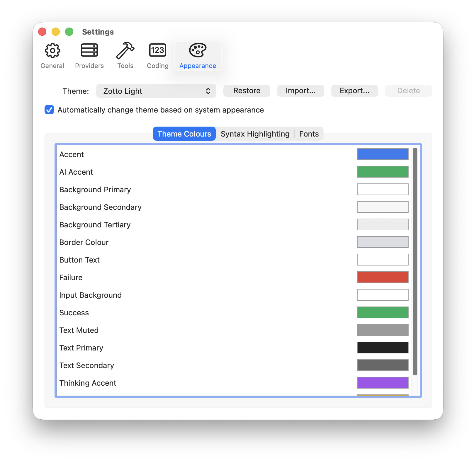The height and width of the screenshot is (463, 476).
Task: Switch to the Fonts tab
Action: (309, 134)
